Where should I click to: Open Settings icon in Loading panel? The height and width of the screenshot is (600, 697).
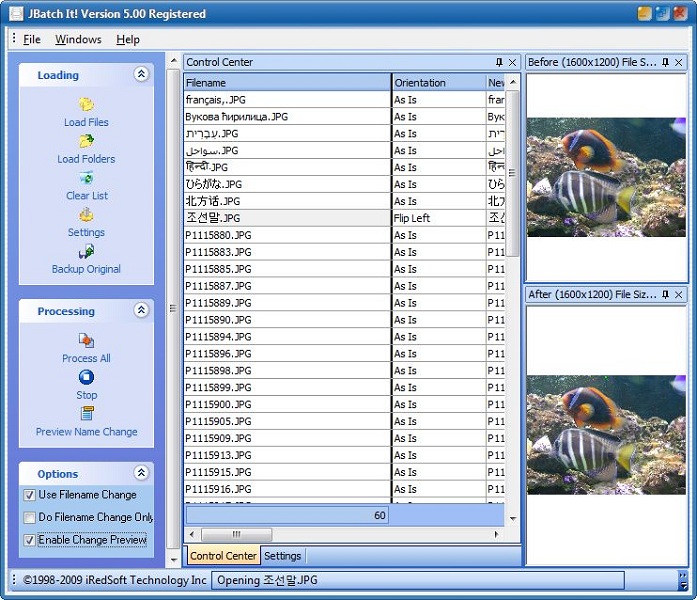[x=86, y=215]
